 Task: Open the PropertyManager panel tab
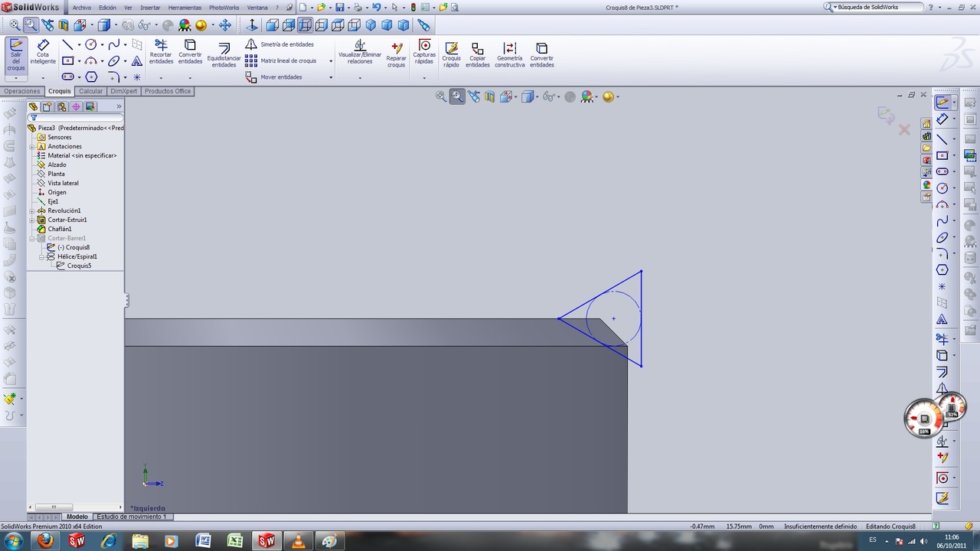pyautogui.click(x=47, y=106)
